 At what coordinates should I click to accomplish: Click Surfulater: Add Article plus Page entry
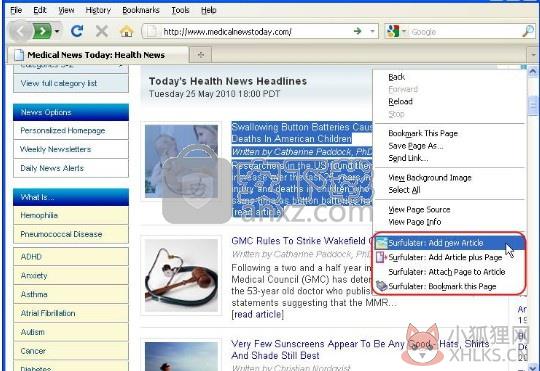449,257
